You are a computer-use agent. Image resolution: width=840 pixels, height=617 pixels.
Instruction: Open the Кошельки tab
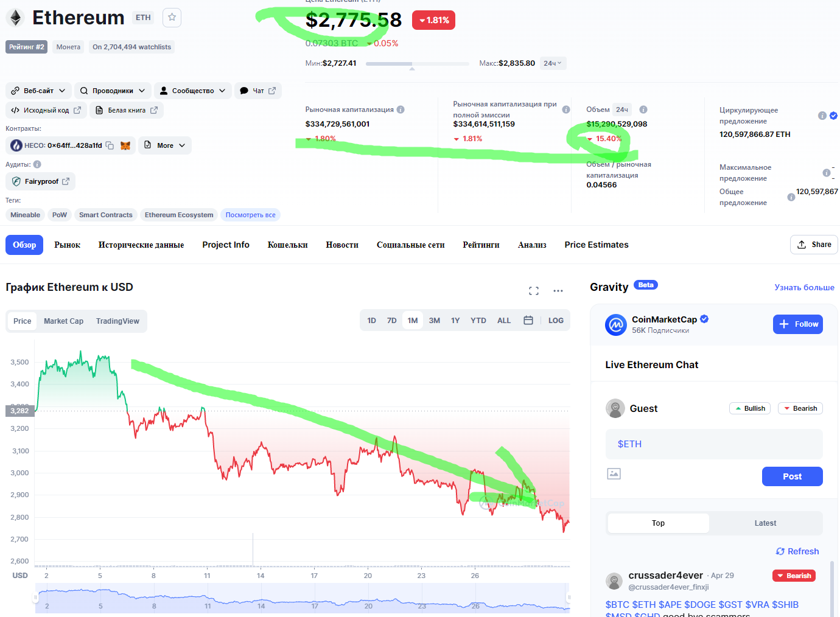click(288, 245)
